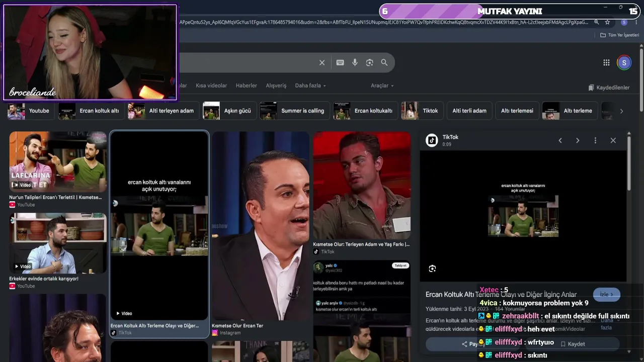Switch to the Alışveriş tab
Image resolution: width=644 pixels, height=362 pixels.
tap(276, 85)
